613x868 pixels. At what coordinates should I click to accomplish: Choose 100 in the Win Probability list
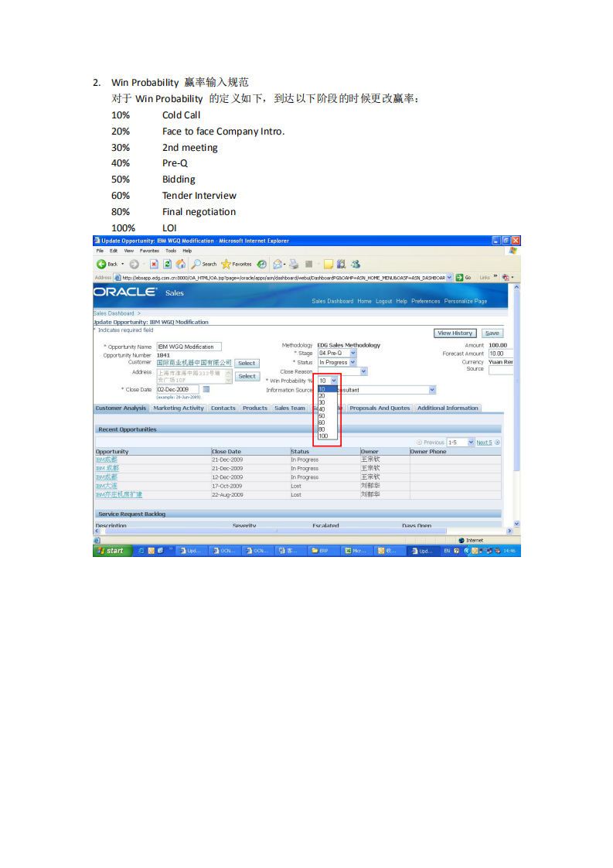click(327, 436)
